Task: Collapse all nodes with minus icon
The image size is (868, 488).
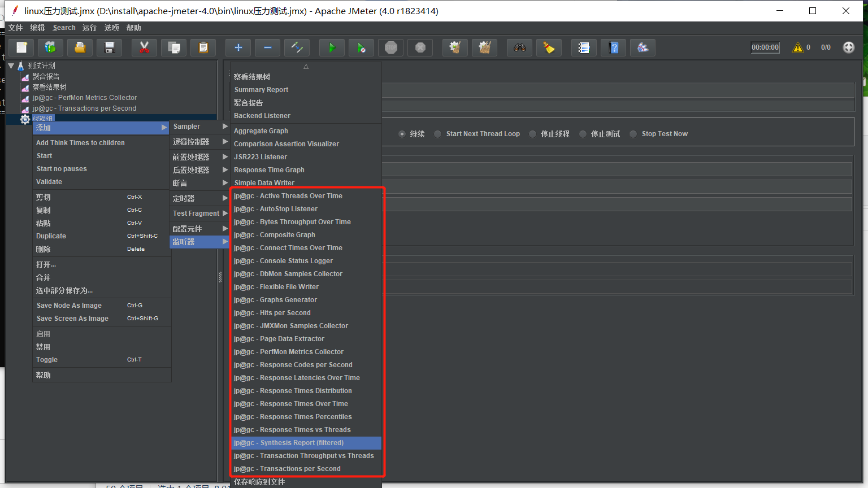Action: (x=268, y=48)
